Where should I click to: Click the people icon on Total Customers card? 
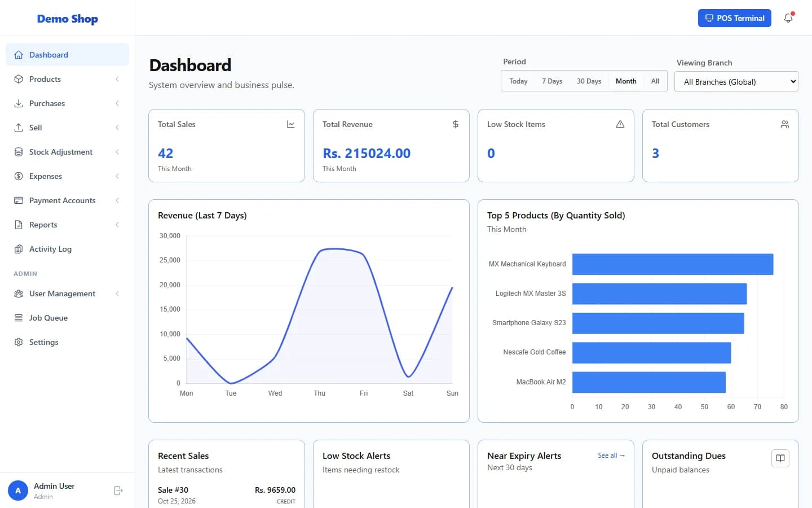tap(785, 124)
